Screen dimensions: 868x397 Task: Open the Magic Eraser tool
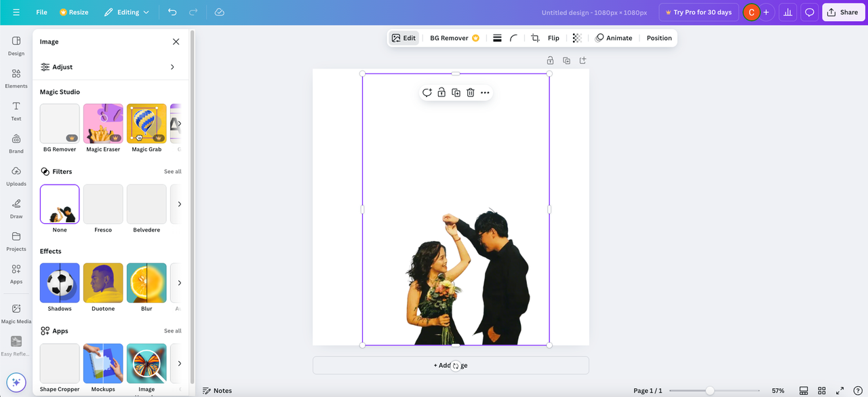click(103, 124)
